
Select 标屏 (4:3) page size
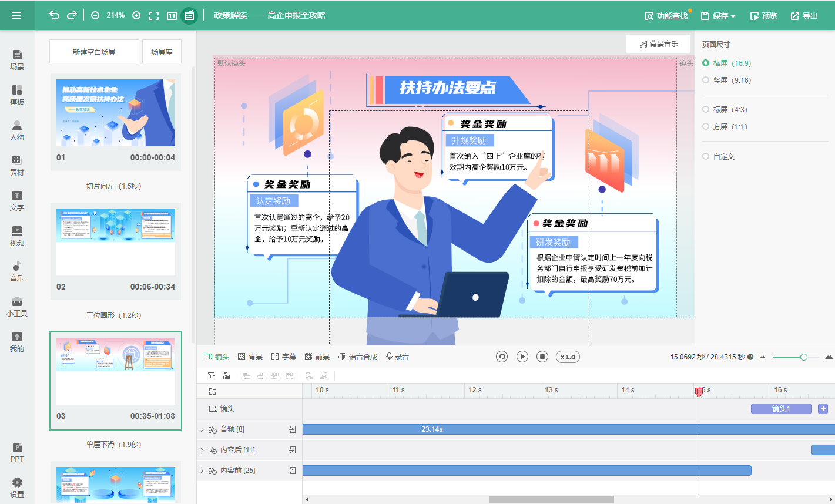click(x=725, y=109)
